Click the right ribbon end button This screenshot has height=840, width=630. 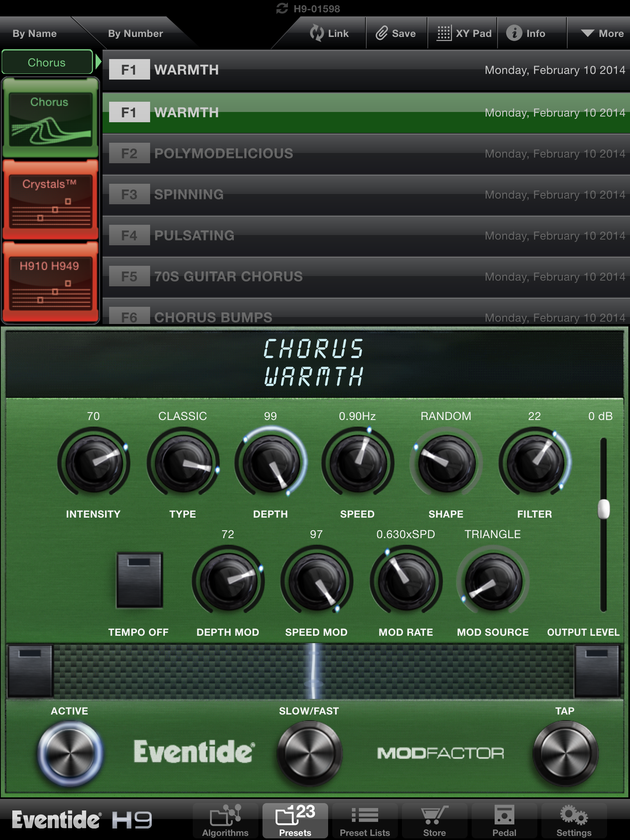click(x=597, y=671)
